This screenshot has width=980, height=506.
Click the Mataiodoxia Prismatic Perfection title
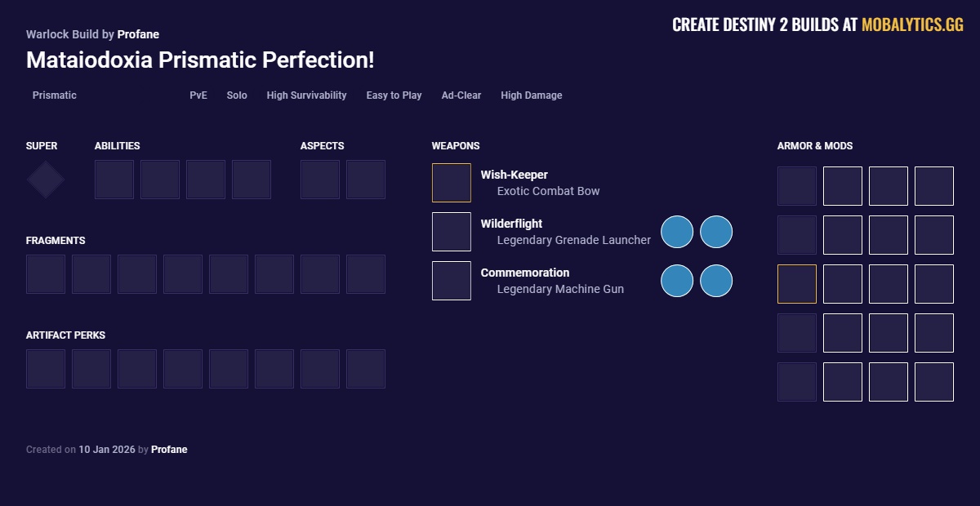200,60
